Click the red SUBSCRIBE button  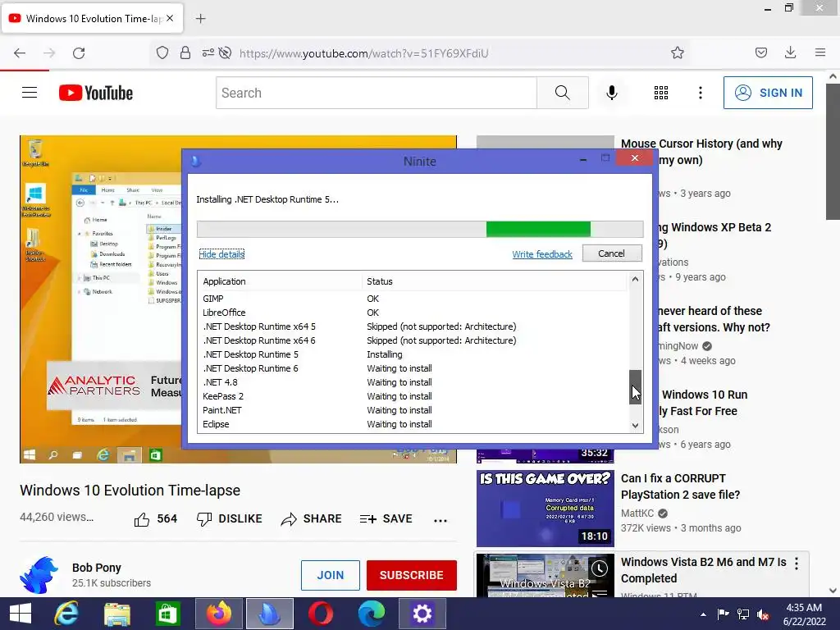pyautogui.click(x=412, y=575)
